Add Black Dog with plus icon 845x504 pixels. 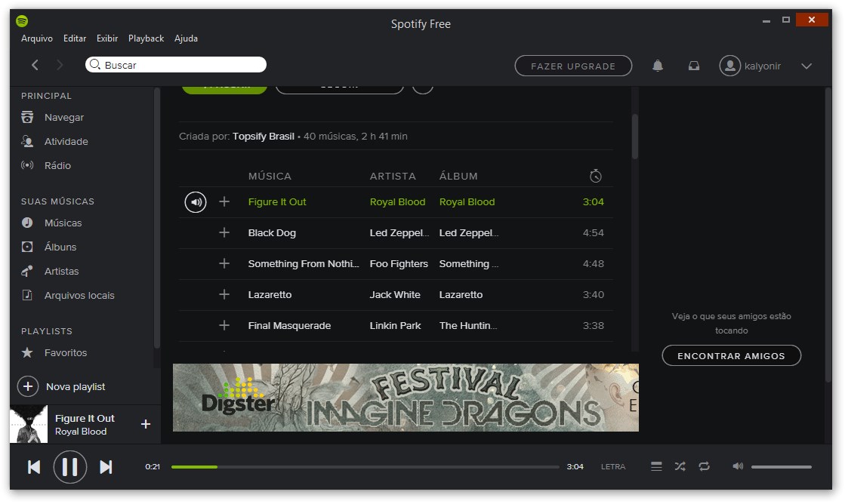224,232
